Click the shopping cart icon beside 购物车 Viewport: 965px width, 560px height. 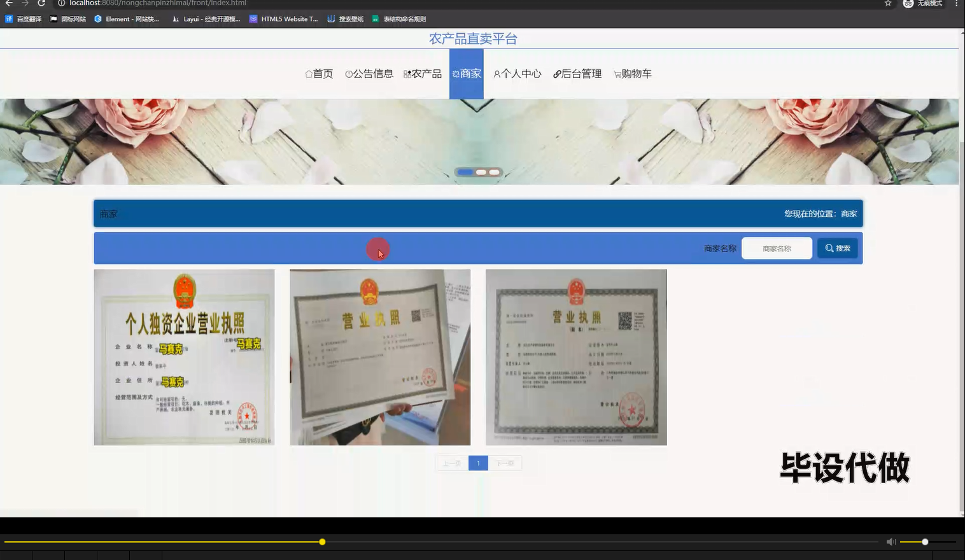(x=616, y=73)
